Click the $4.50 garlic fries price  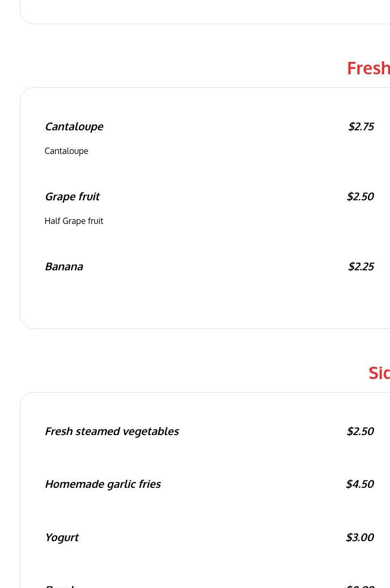[x=359, y=484]
